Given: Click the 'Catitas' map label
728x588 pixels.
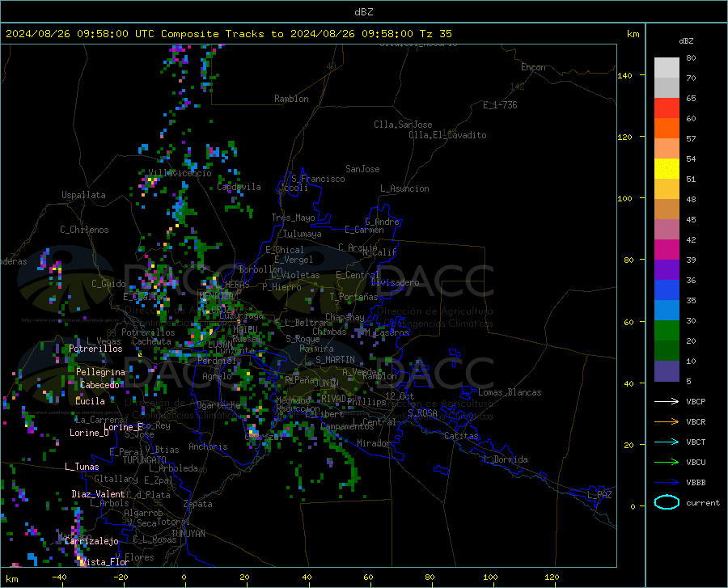Looking at the screenshot, I should point(461,436).
